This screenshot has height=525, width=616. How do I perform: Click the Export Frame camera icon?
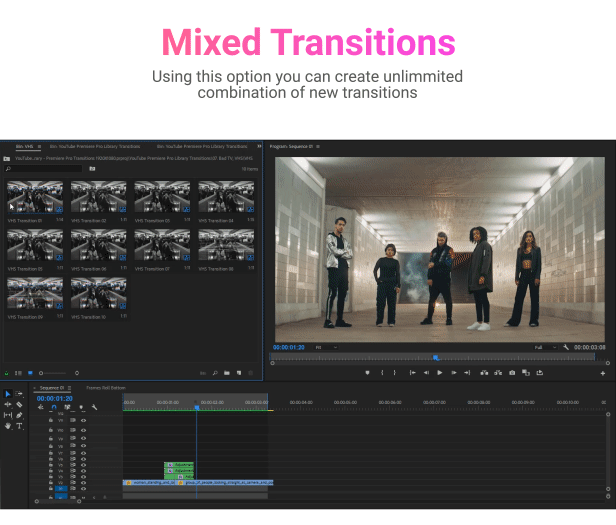tap(512, 372)
